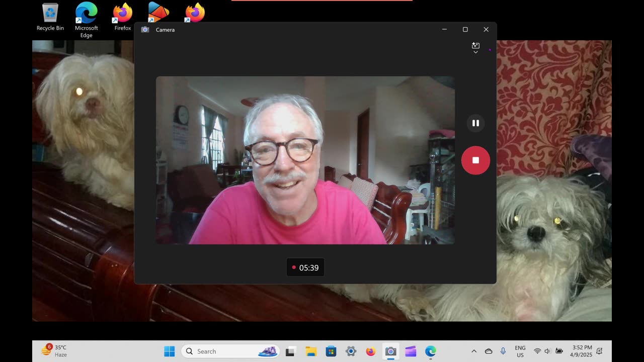Select the Recycle Bin desktop icon
Image resolution: width=644 pixels, height=362 pixels.
50,17
